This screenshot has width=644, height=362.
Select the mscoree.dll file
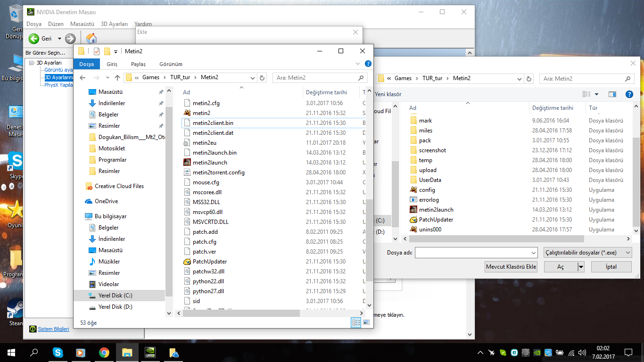tap(207, 192)
